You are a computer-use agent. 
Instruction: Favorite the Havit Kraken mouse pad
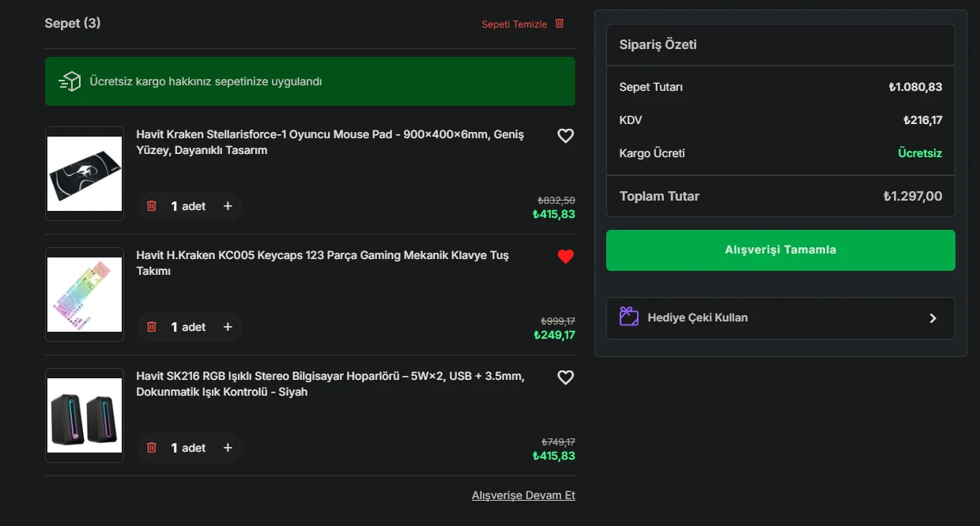[x=565, y=136]
